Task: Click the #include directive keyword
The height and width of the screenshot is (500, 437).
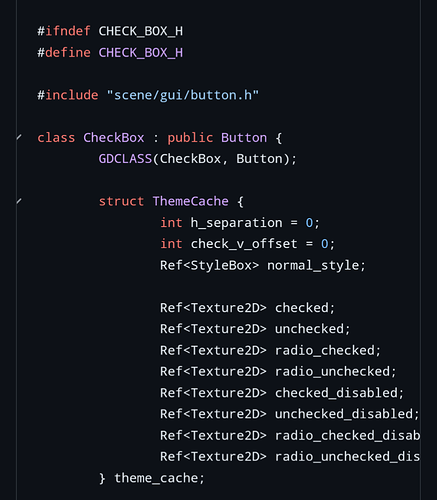Action: 68,95
